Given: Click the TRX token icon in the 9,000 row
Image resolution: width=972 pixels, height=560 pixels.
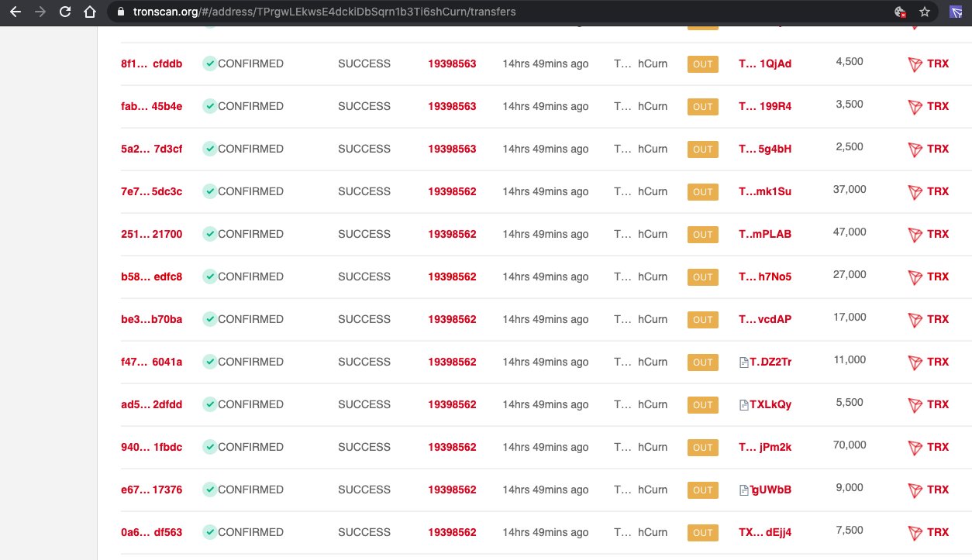Looking at the screenshot, I should pyautogui.click(x=915, y=490).
